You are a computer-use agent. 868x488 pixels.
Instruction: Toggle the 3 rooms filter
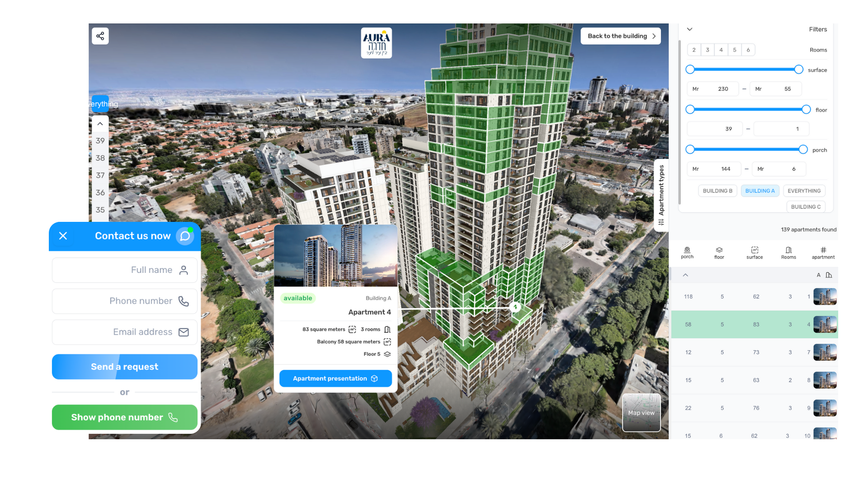[x=707, y=50]
